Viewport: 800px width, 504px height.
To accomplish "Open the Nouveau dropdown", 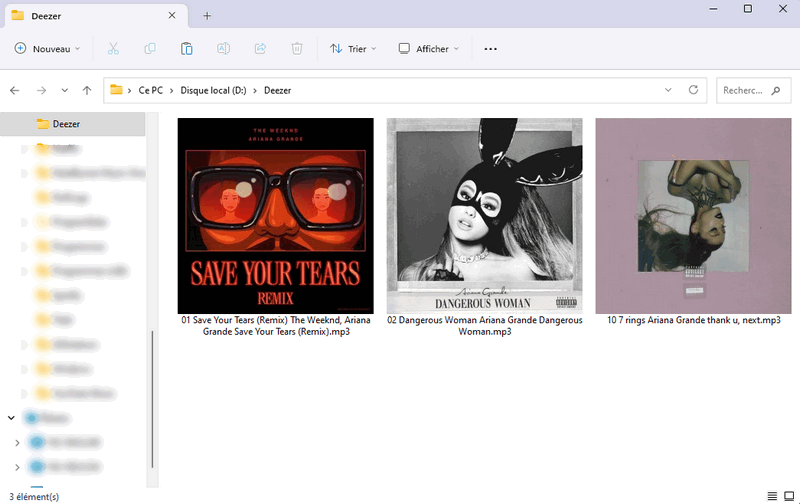I will [47, 49].
